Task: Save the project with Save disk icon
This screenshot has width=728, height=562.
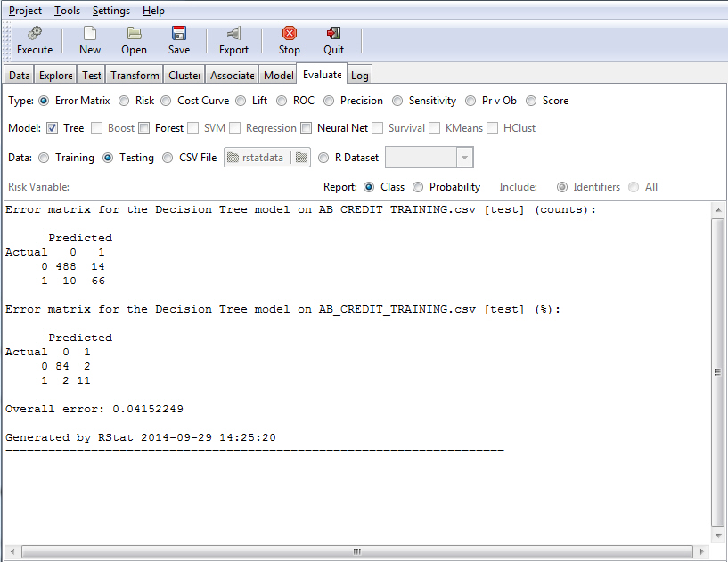Action: pos(179,33)
